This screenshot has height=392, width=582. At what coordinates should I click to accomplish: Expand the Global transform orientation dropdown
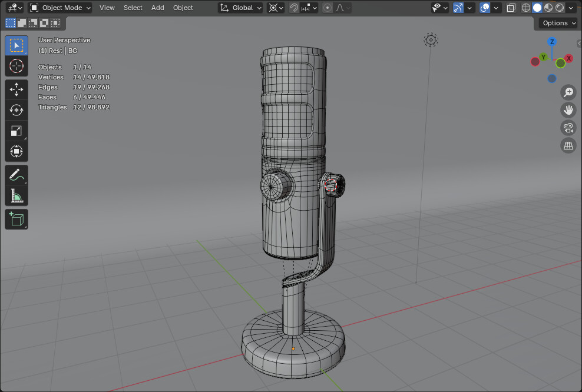click(240, 8)
